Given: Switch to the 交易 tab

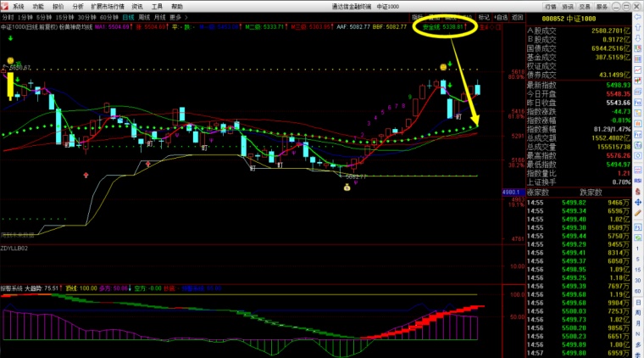Looking at the screenshot, I should coord(578,5).
